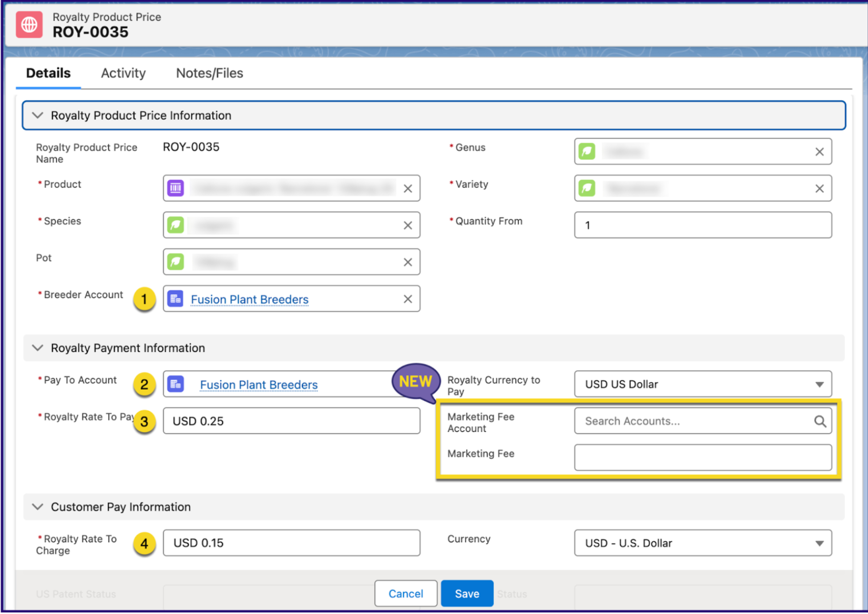Click the Cancel button

click(406, 594)
